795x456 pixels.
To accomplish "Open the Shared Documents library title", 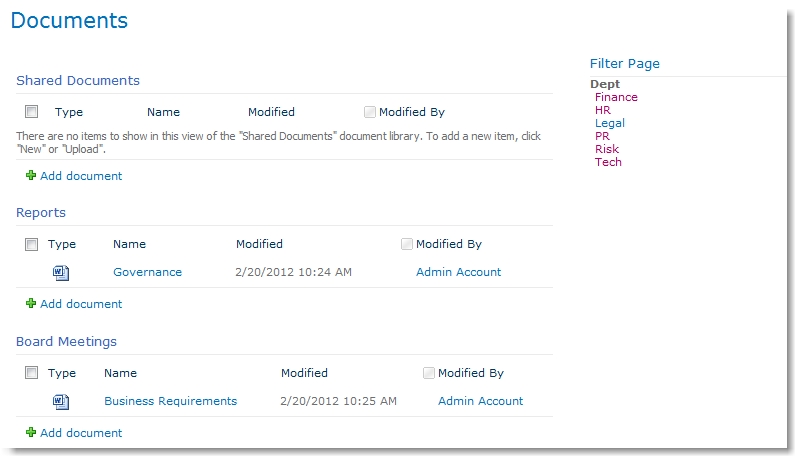I will [78, 80].
